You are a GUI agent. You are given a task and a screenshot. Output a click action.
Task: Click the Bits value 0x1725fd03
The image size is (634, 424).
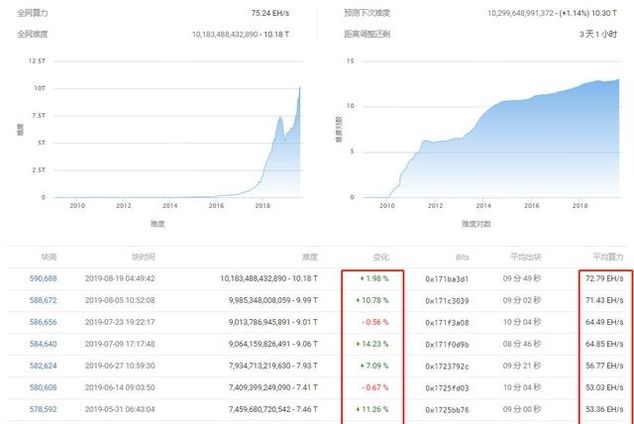(x=447, y=388)
